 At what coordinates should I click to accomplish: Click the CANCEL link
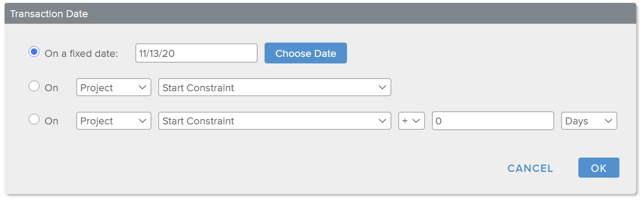click(x=530, y=168)
